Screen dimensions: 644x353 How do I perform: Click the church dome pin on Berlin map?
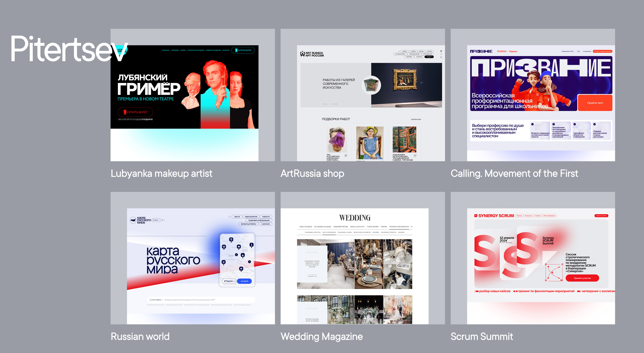tap(242, 255)
